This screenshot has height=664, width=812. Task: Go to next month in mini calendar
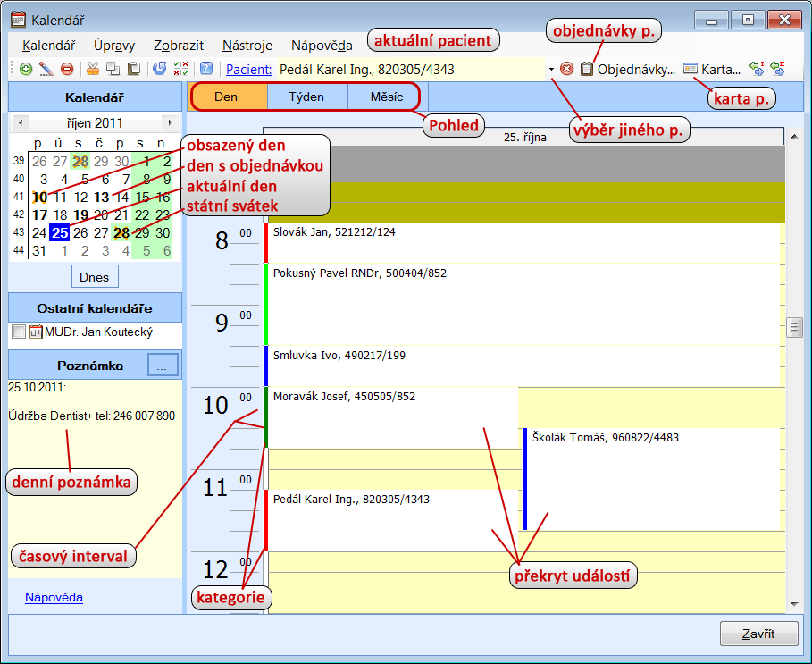pyautogui.click(x=170, y=122)
